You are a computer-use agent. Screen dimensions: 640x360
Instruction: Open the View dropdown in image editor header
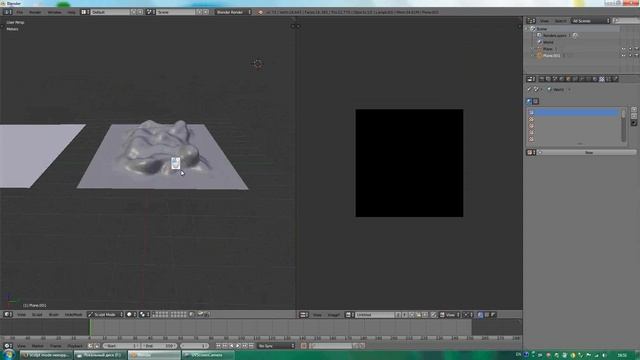(x=450, y=315)
